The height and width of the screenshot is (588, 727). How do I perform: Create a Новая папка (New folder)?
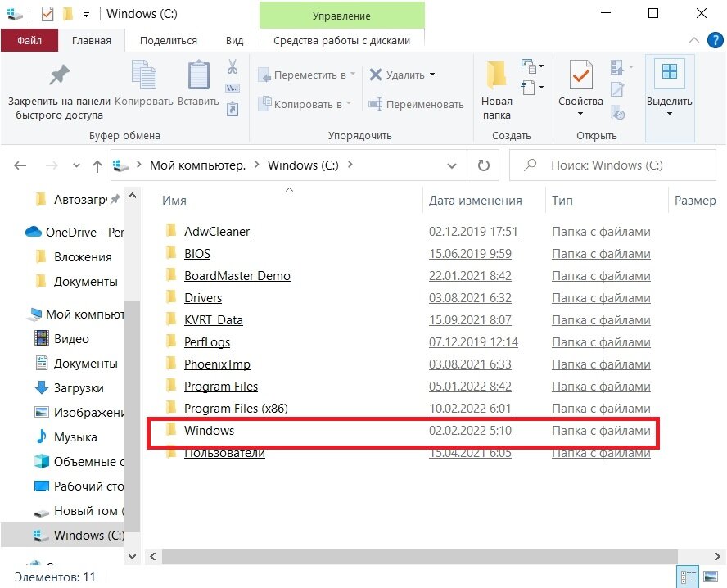497,88
